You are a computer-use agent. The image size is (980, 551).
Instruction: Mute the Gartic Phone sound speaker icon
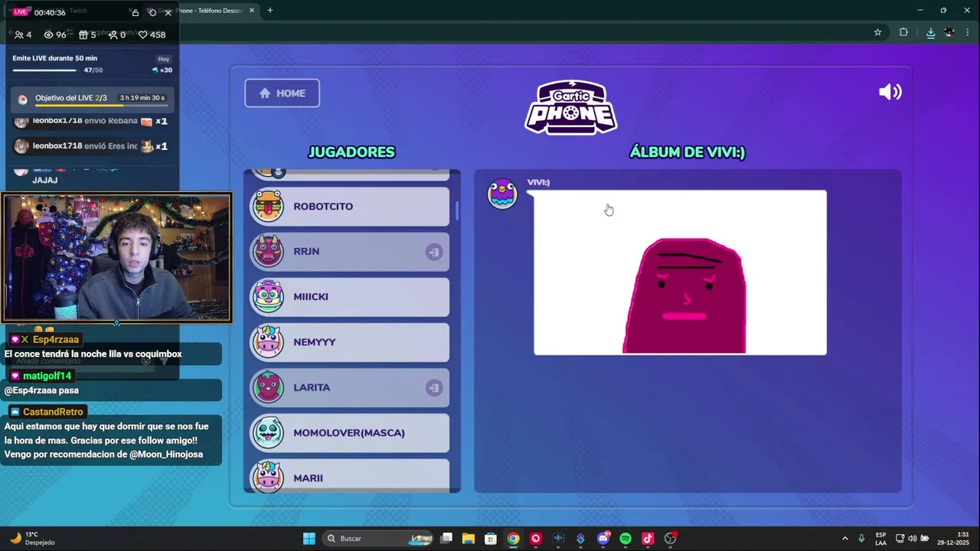tap(890, 93)
